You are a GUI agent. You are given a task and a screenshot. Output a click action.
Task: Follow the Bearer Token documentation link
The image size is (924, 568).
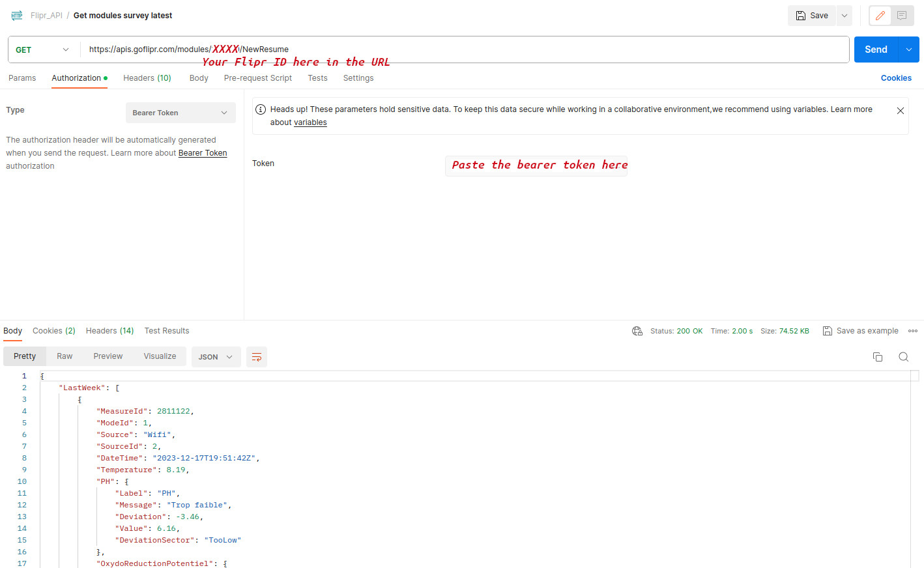203,153
